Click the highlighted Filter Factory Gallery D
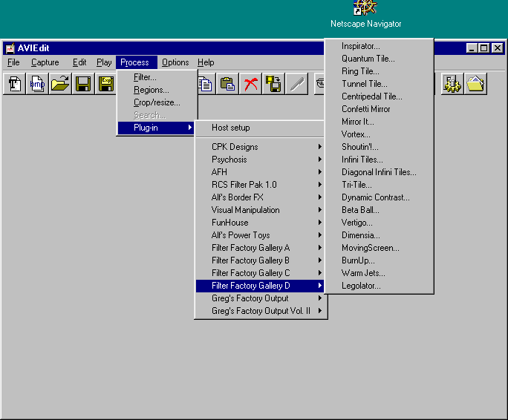 coord(261,286)
